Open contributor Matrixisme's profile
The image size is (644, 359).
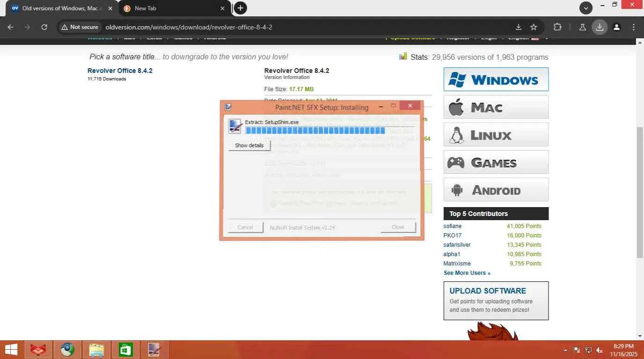(457, 264)
